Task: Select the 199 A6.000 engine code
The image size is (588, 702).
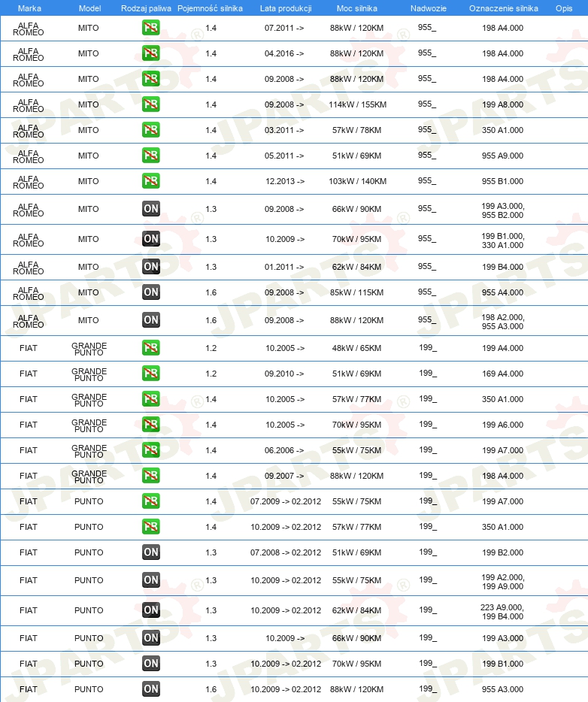Action: pyautogui.click(x=502, y=425)
